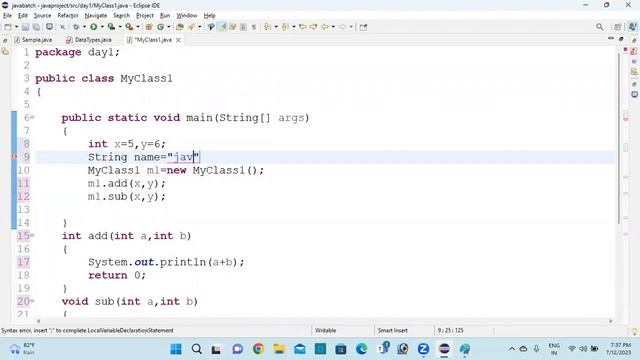Close the MyClass1.java tab
The height and width of the screenshot is (360, 640).
pos(178,40)
